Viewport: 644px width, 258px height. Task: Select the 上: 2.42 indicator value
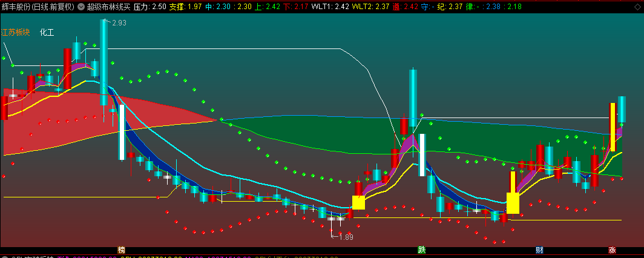(x=267, y=7)
